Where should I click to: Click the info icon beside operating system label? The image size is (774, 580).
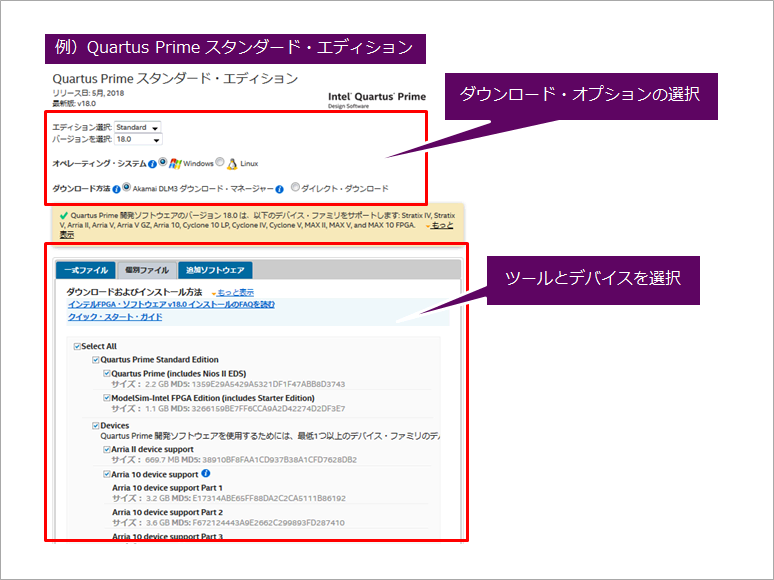click(152, 164)
